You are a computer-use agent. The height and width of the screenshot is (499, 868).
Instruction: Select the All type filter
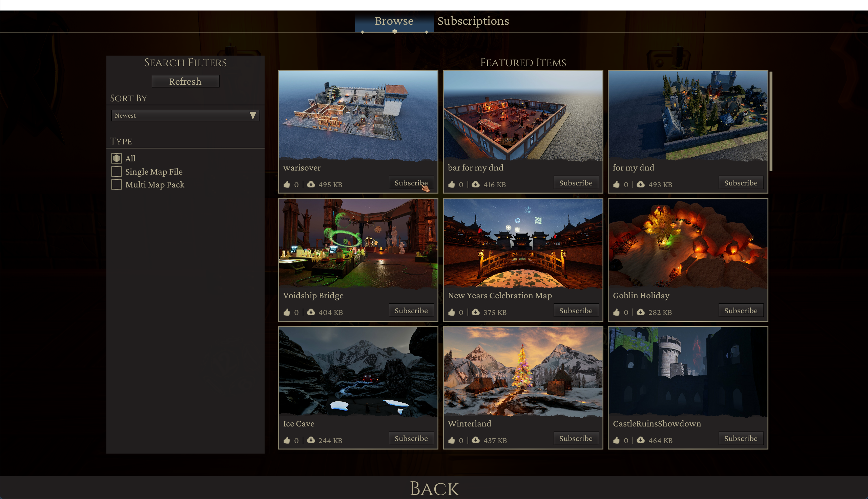pyautogui.click(x=116, y=158)
